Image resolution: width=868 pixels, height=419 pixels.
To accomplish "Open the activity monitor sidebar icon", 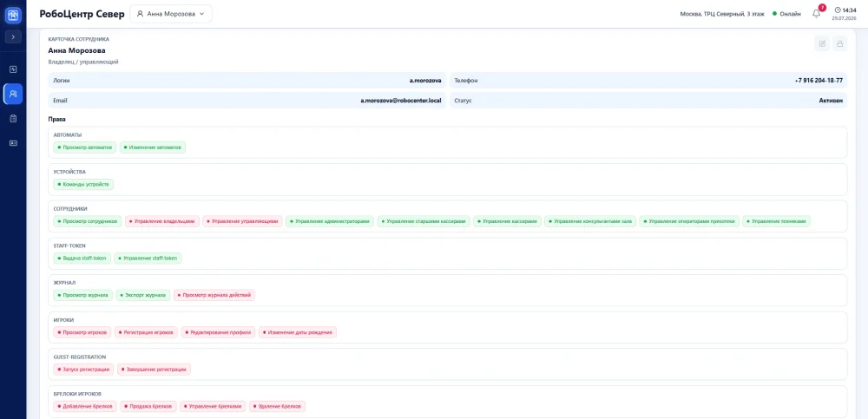I will [13, 69].
